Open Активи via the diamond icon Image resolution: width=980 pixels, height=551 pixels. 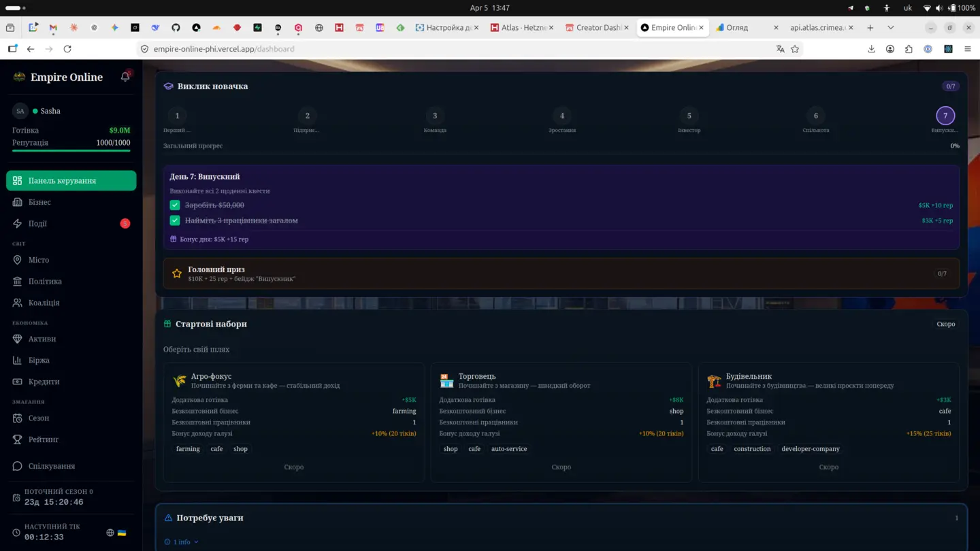(18, 339)
